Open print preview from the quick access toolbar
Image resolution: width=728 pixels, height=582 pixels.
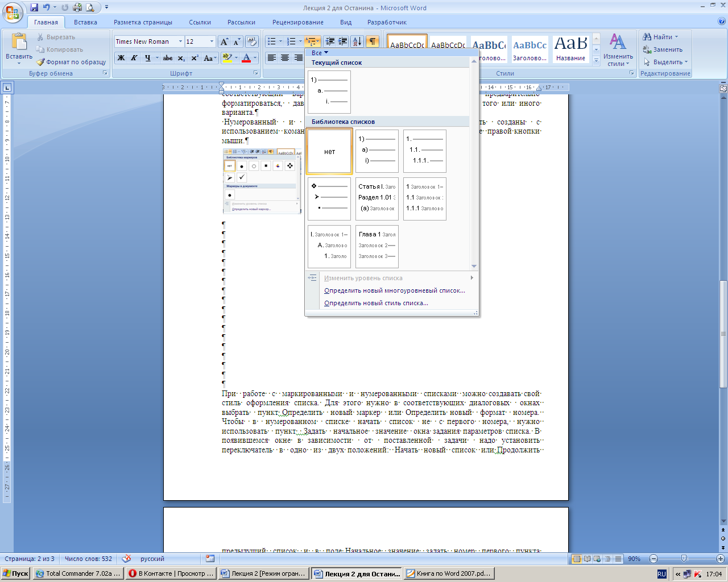click(x=89, y=7)
